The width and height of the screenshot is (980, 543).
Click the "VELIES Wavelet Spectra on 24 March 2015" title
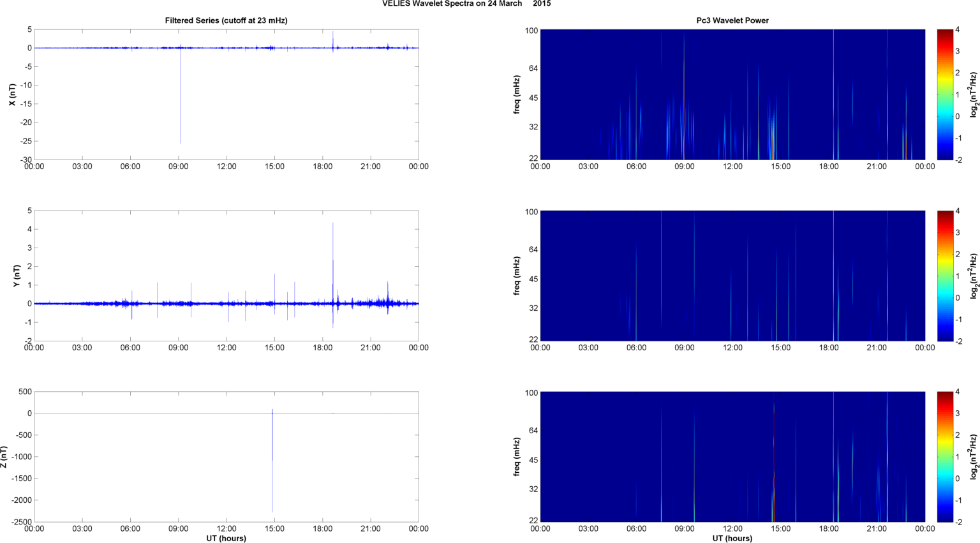[x=466, y=4]
